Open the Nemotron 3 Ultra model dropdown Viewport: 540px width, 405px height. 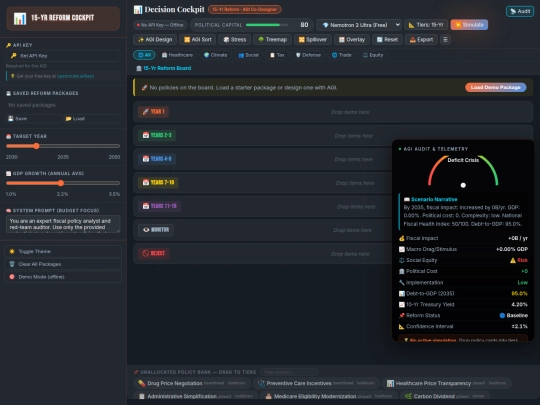(359, 25)
